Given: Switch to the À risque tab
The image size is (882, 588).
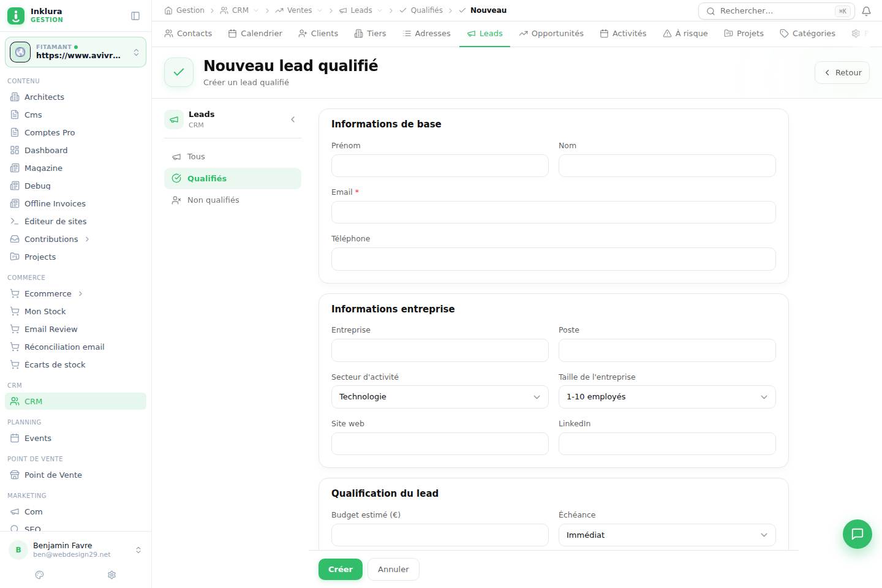Looking at the screenshot, I should pyautogui.click(x=685, y=33).
